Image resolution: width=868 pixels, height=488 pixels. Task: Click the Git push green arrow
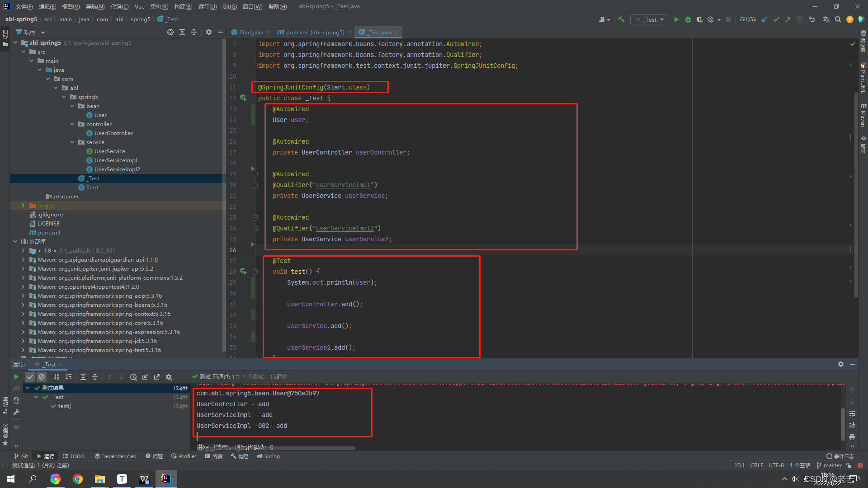[x=788, y=19]
